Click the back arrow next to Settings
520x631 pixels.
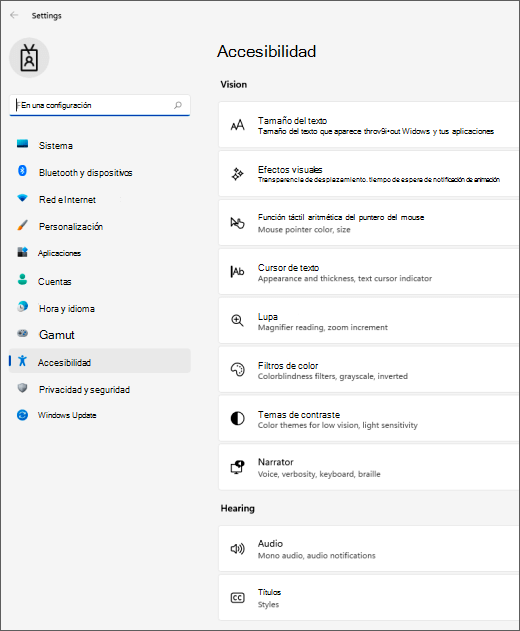(x=14, y=15)
